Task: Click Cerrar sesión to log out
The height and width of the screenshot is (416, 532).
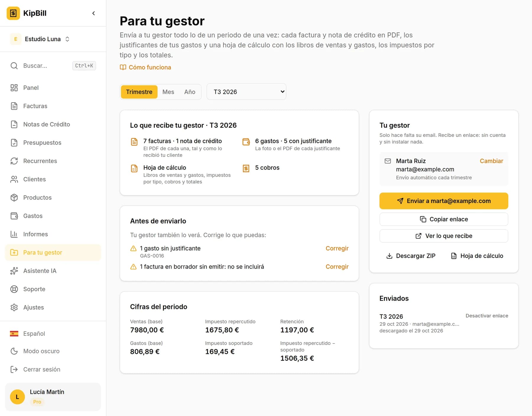Action: (x=53, y=370)
